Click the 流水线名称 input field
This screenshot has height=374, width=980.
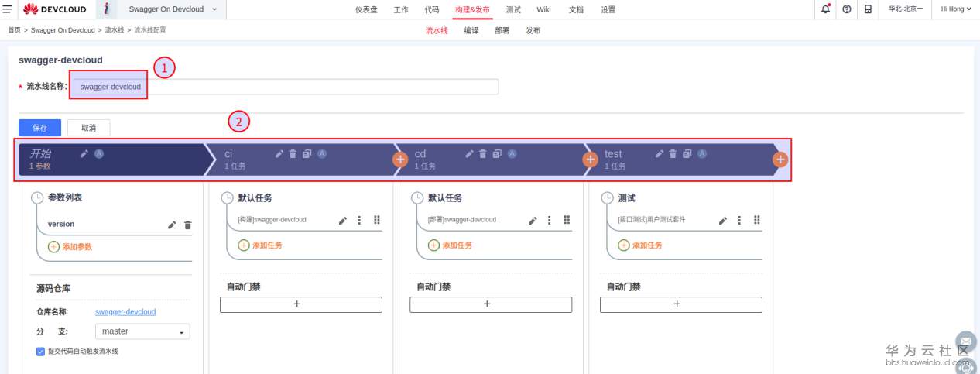286,87
